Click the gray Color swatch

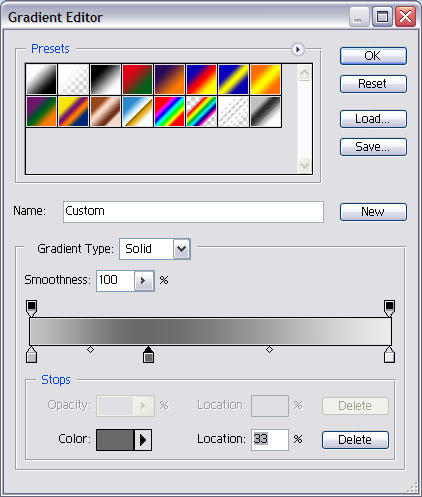pos(115,440)
